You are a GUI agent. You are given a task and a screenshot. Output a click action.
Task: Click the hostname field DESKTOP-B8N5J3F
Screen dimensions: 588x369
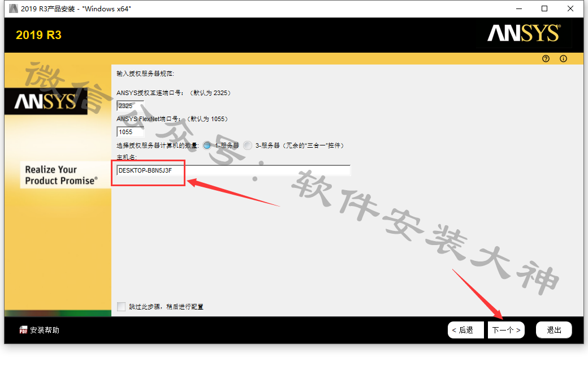click(234, 170)
